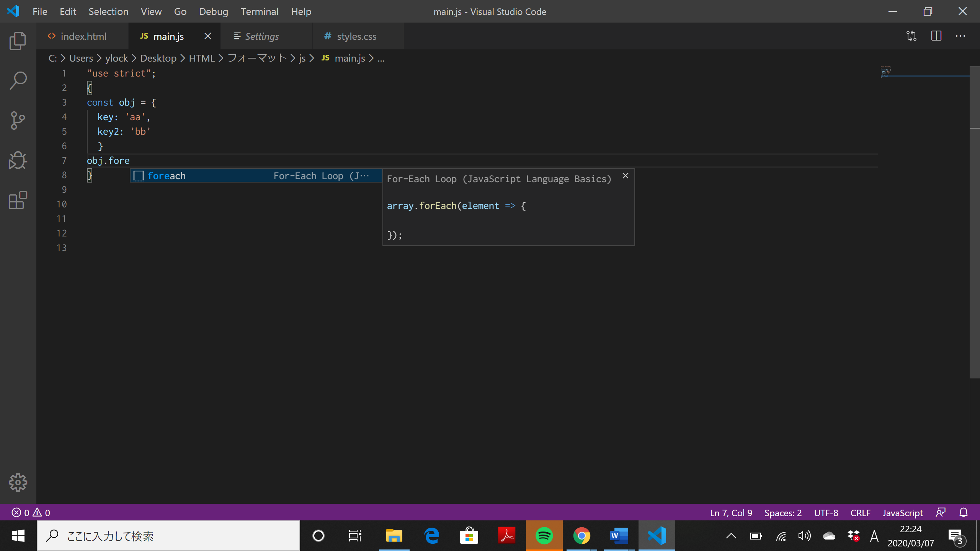Open the Terminal menu
The width and height of the screenshot is (980, 551).
[260, 11]
